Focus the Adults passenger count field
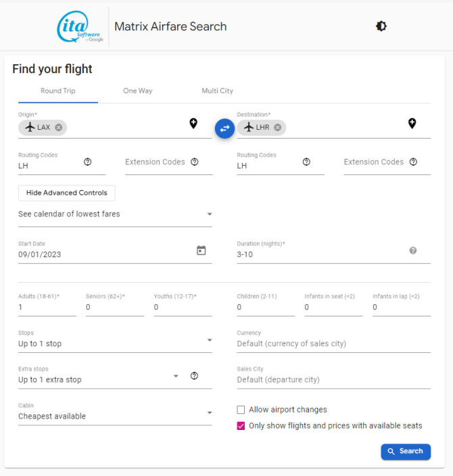This screenshot has width=453, height=476. click(x=47, y=307)
